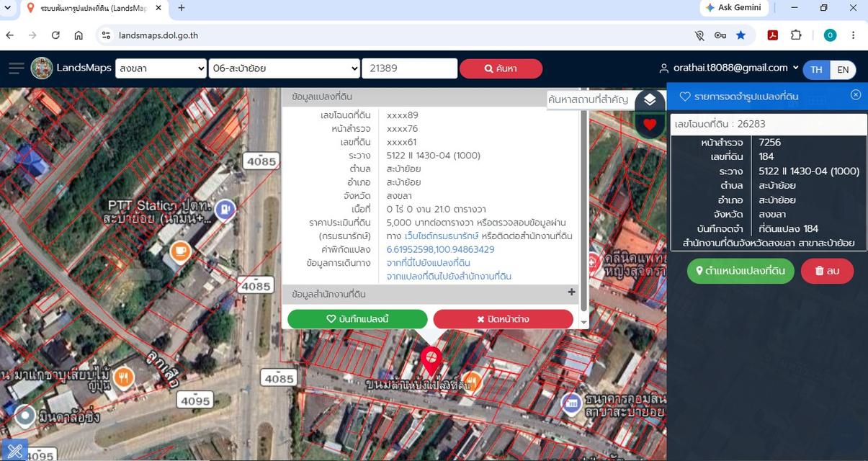
Task: Click the red ค้นหา search button
Action: coord(501,68)
